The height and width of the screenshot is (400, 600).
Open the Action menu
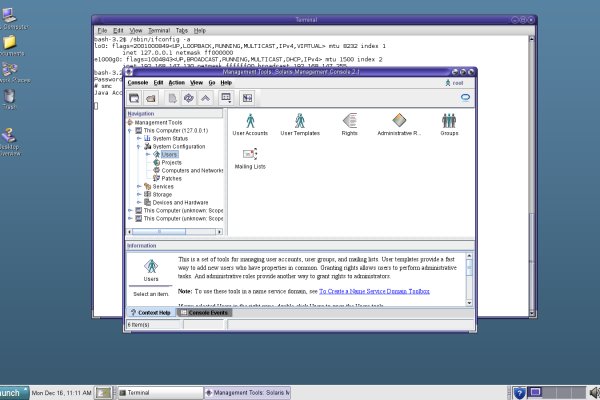pyautogui.click(x=176, y=82)
